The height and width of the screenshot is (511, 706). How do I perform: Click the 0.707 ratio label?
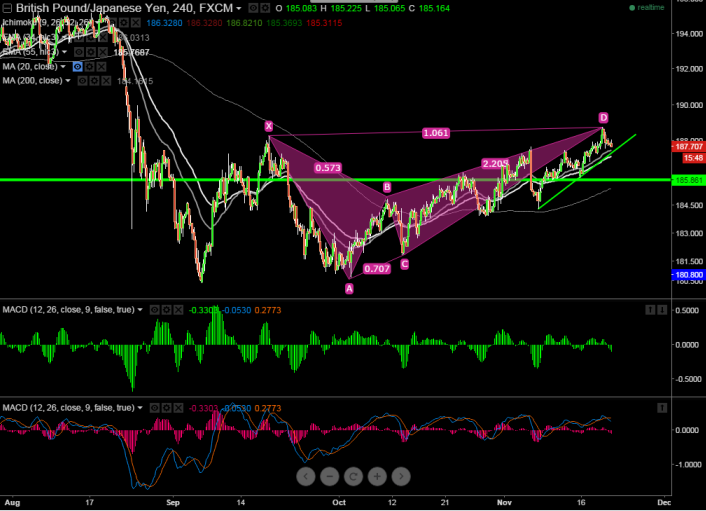(377, 269)
